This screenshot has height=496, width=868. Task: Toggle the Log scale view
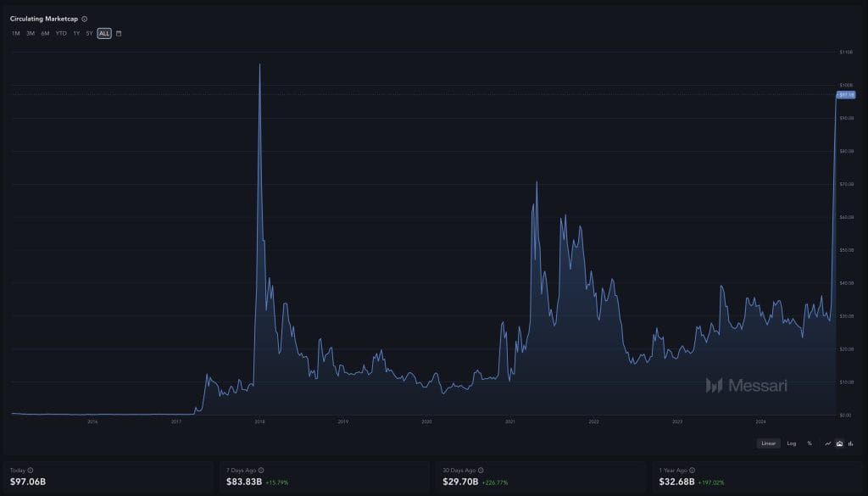[791, 443]
